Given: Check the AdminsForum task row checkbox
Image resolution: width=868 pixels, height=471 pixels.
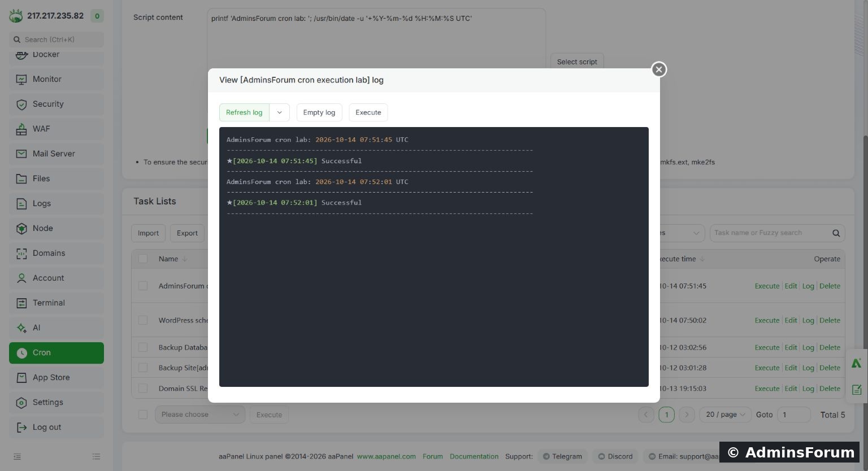Looking at the screenshot, I should tap(143, 286).
